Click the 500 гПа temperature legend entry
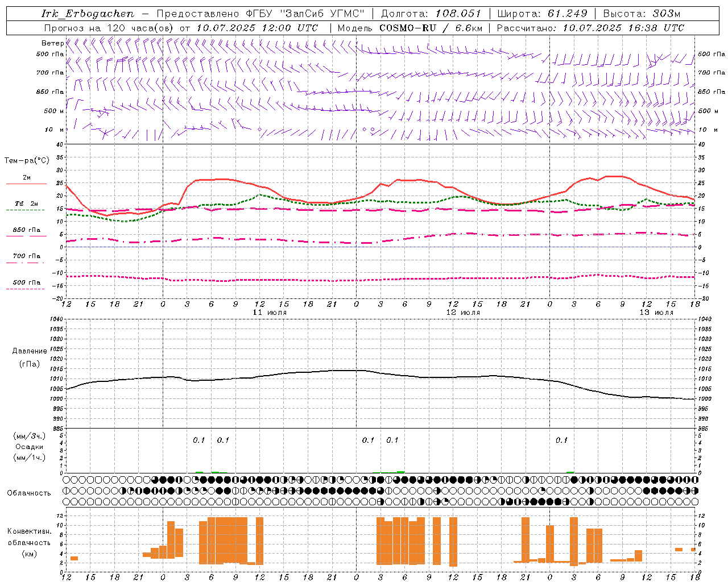 point(27,282)
